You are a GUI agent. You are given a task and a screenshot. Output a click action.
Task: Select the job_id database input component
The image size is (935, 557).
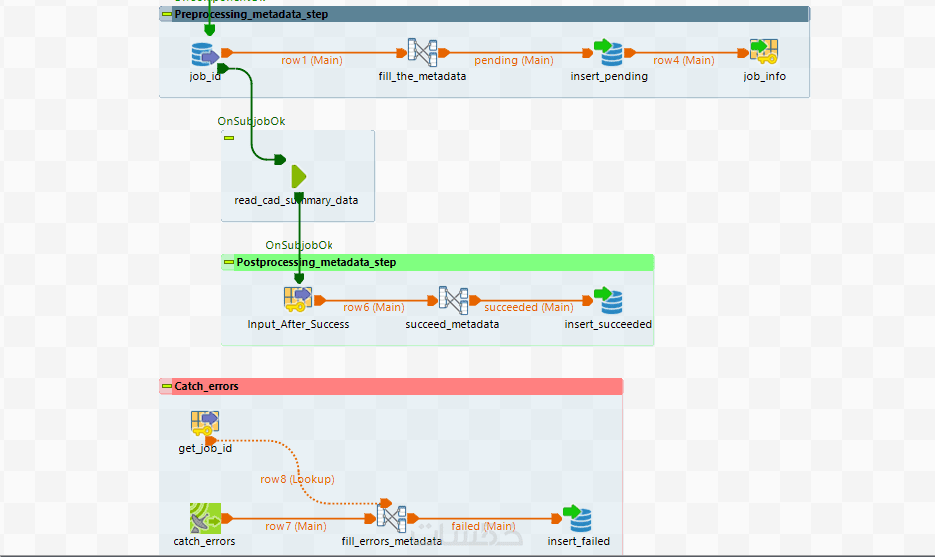click(x=205, y=54)
